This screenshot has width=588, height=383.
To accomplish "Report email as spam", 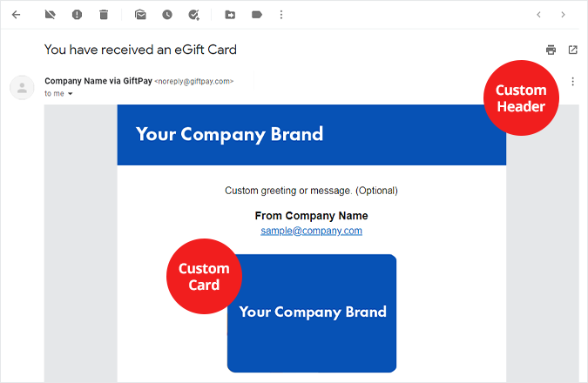I will pos(77,15).
